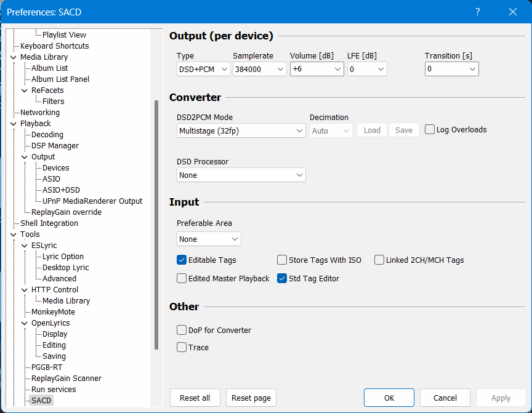Screen dimensions: 532x413
Task: Open the Volume [dB] dropdown
Action: coord(317,69)
